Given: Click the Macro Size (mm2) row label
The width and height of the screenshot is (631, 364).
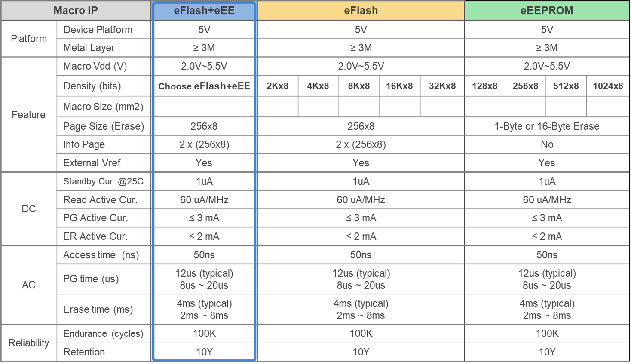Looking at the screenshot, I should click(x=103, y=107).
